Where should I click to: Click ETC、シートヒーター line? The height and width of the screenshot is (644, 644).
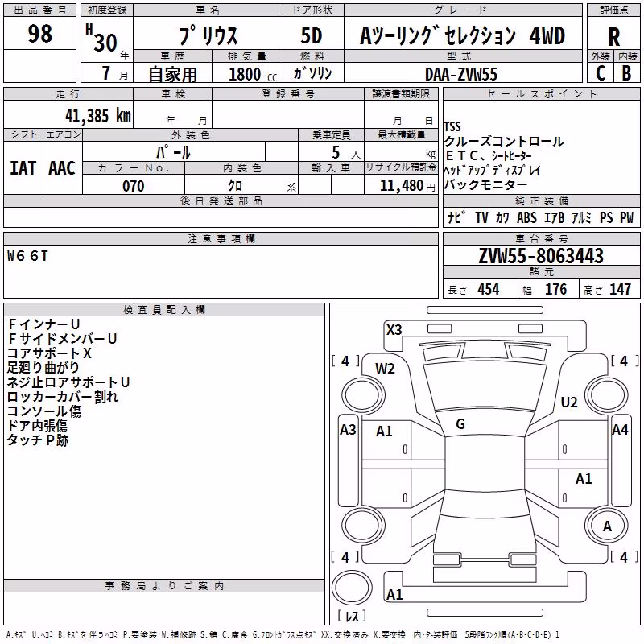click(x=488, y=155)
